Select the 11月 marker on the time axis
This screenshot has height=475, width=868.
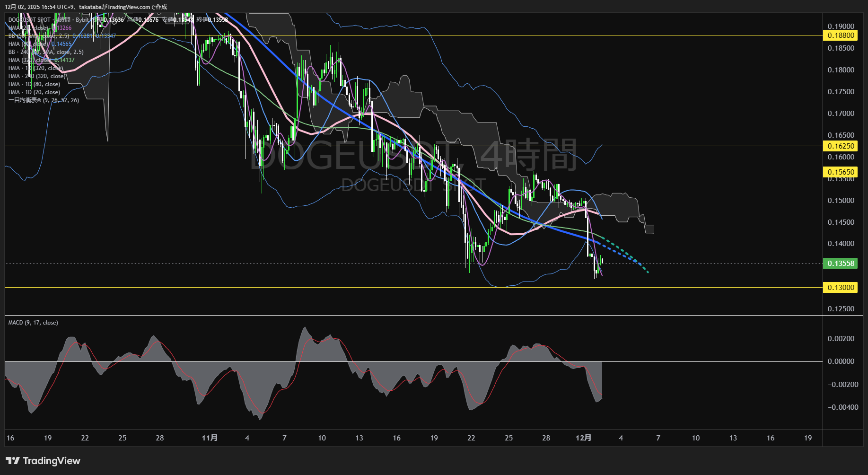click(210, 438)
